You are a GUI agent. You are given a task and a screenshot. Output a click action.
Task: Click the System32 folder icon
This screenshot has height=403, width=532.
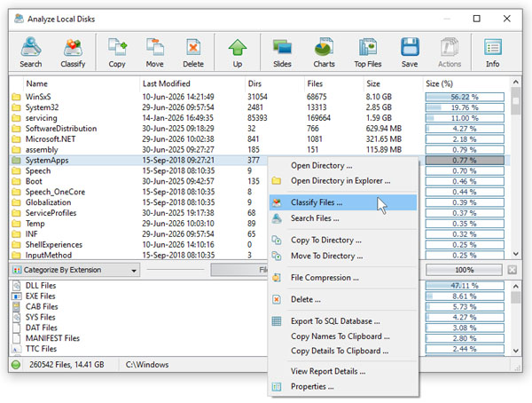coord(16,107)
